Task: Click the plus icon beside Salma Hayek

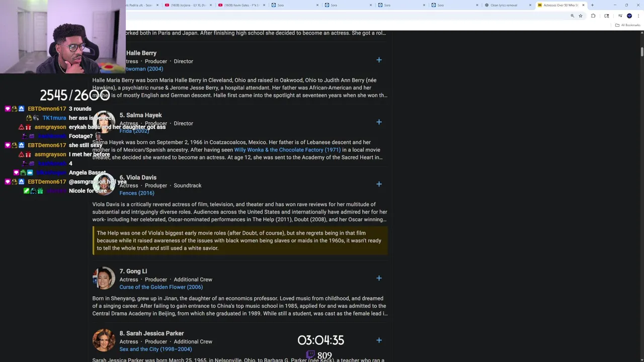Action: tap(379, 122)
